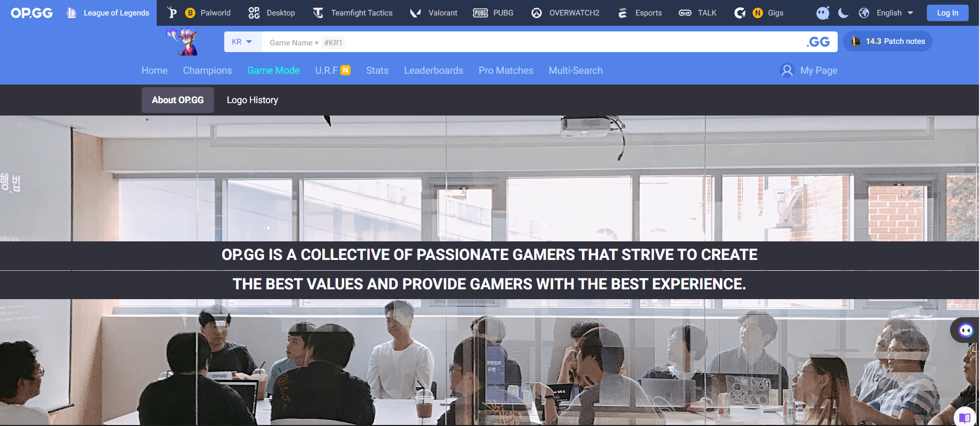This screenshot has width=980, height=426.
Task: Click the Gigs logo icon
Action: coord(740,13)
